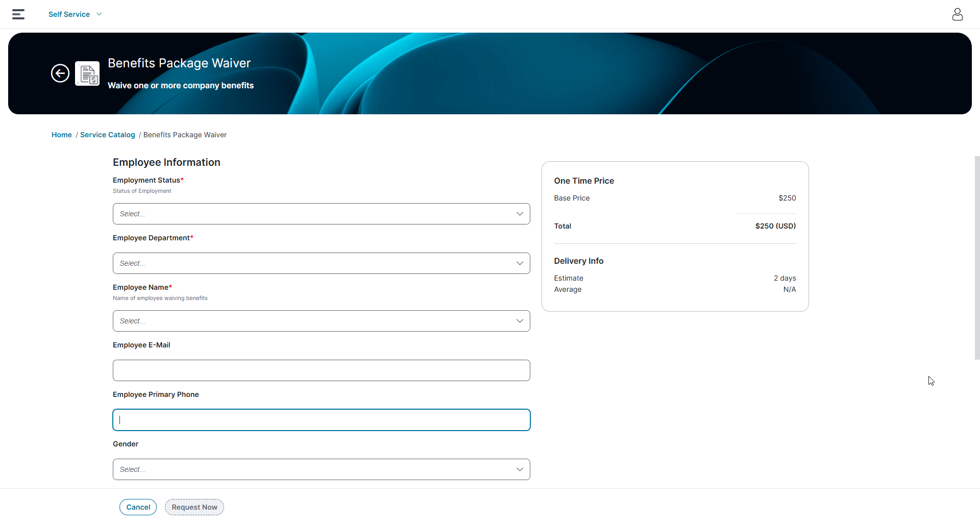Click the Employee Information heading
This screenshot has width=980, height=526.
point(166,162)
